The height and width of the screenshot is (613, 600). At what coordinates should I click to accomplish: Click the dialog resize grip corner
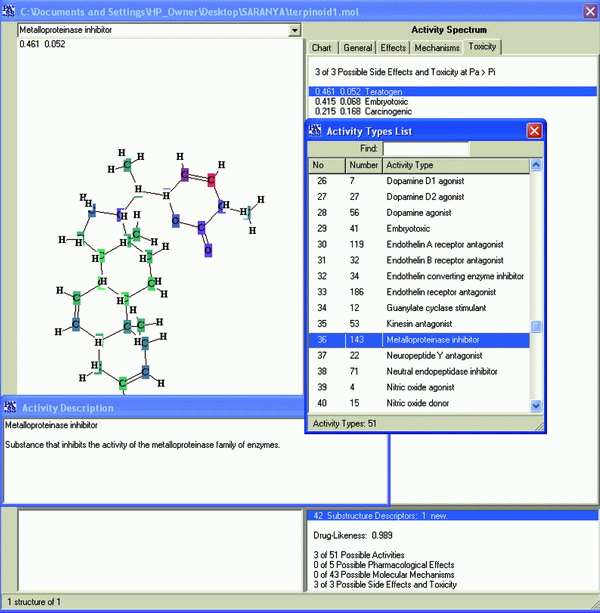point(539,427)
